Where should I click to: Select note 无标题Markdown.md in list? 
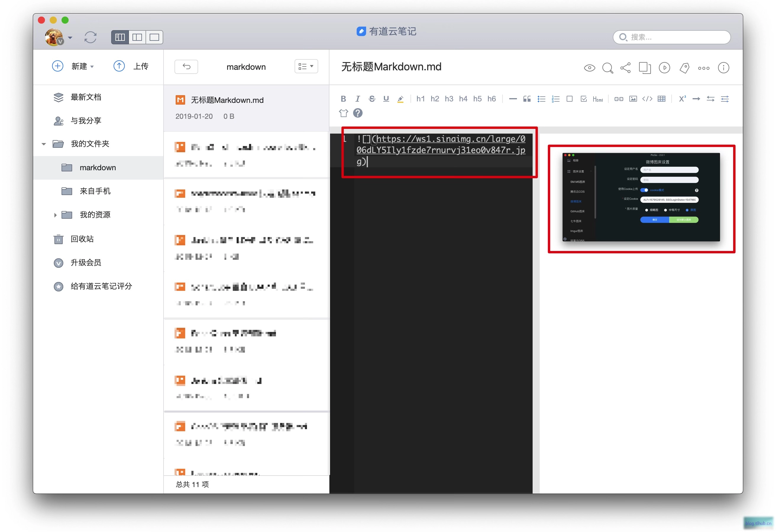pyautogui.click(x=246, y=108)
